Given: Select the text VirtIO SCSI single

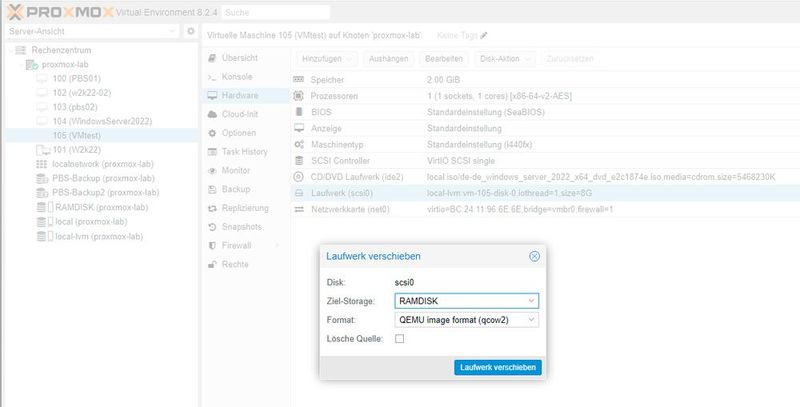Looking at the screenshot, I should click(x=461, y=161).
